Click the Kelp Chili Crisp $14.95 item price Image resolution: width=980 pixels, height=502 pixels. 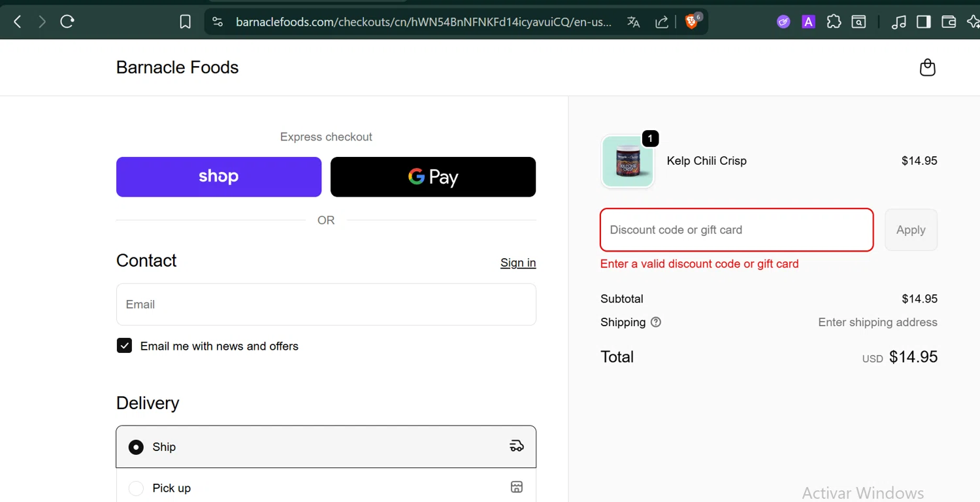click(919, 161)
